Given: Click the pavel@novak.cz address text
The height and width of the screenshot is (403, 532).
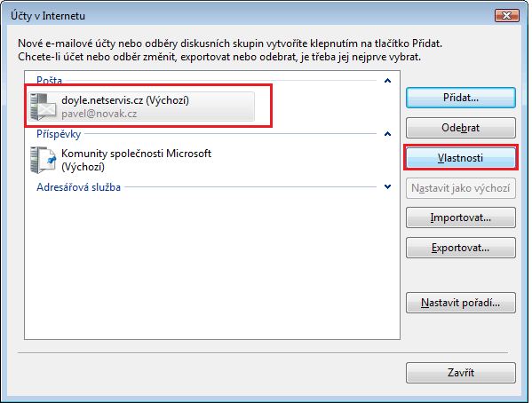Looking at the screenshot, I should 99,114.
